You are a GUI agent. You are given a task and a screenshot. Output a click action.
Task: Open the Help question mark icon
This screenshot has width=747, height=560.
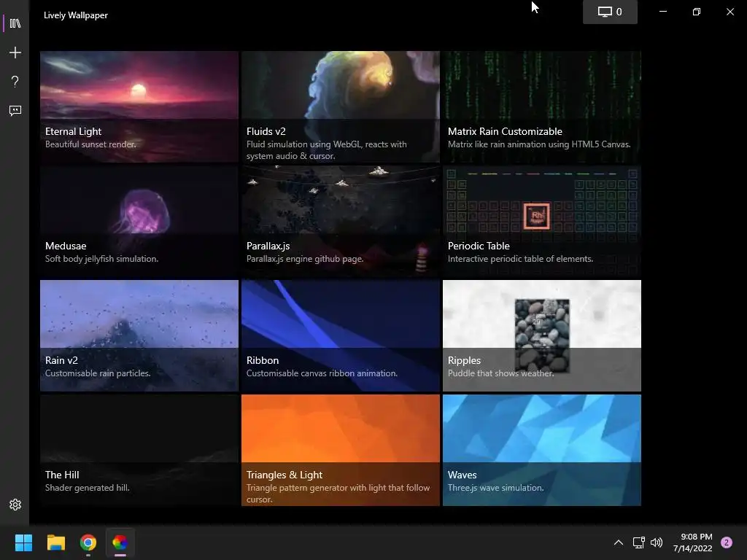tap(15, 82)
